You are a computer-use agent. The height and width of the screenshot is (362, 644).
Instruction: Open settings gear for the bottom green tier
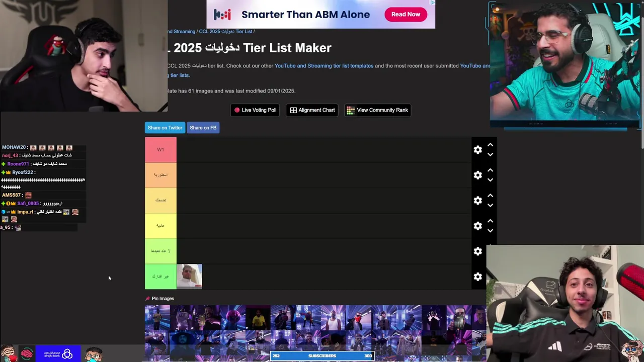coord(477,277)
